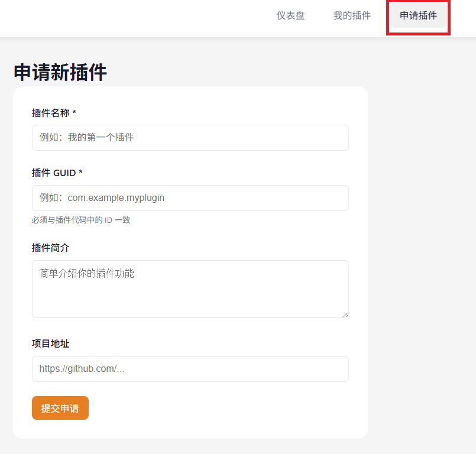476x454 pixels.
Task: Click the 插件 GUID field label
Action: click(54, 173)
